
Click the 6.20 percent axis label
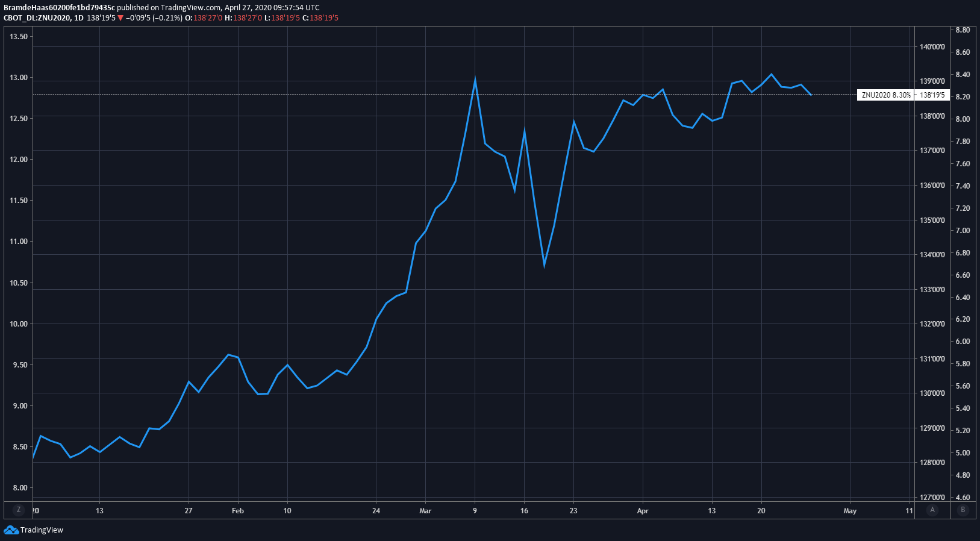(x=963, y=319)
